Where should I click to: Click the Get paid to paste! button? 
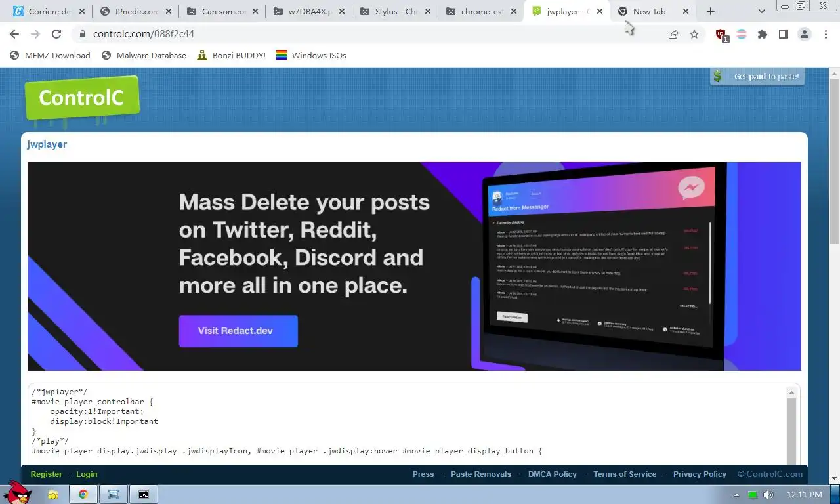pos(757,76)
